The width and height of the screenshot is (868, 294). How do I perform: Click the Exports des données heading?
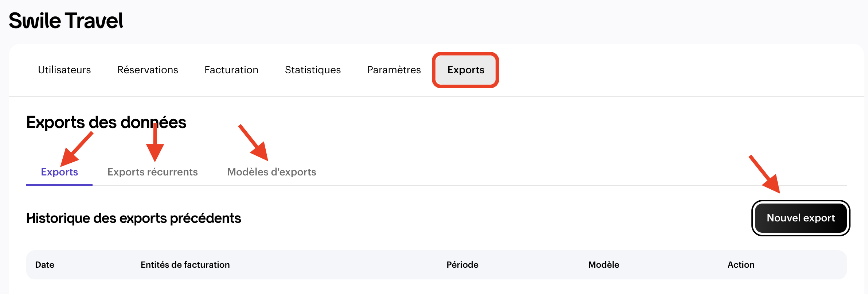[106, 122]
